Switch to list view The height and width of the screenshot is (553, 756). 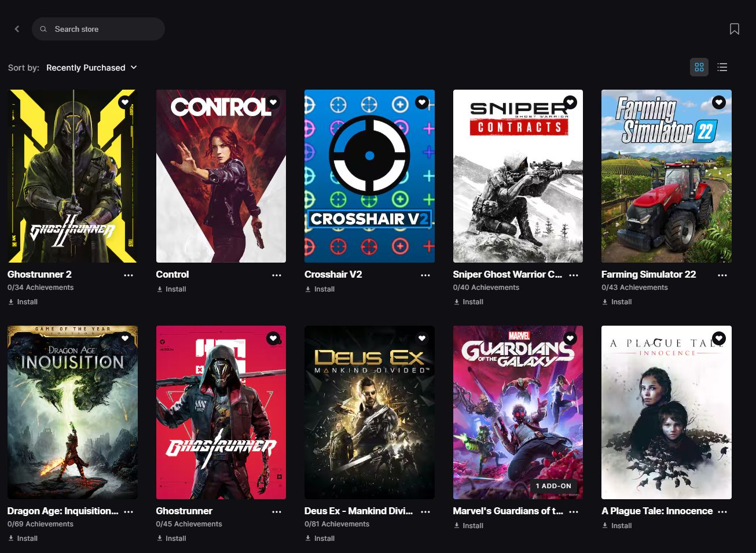click(722, 67)
